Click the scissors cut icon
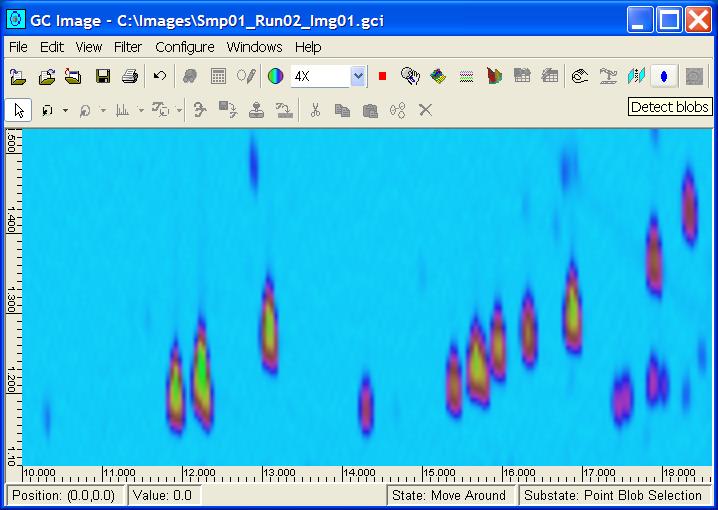This screenshot has height=510, width=718. click(314, 110)
